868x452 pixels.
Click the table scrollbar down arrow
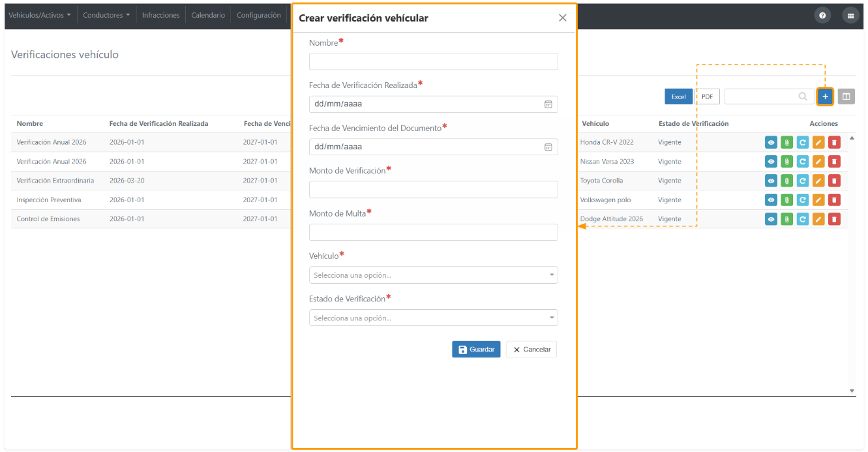click(x=852, y=391)
